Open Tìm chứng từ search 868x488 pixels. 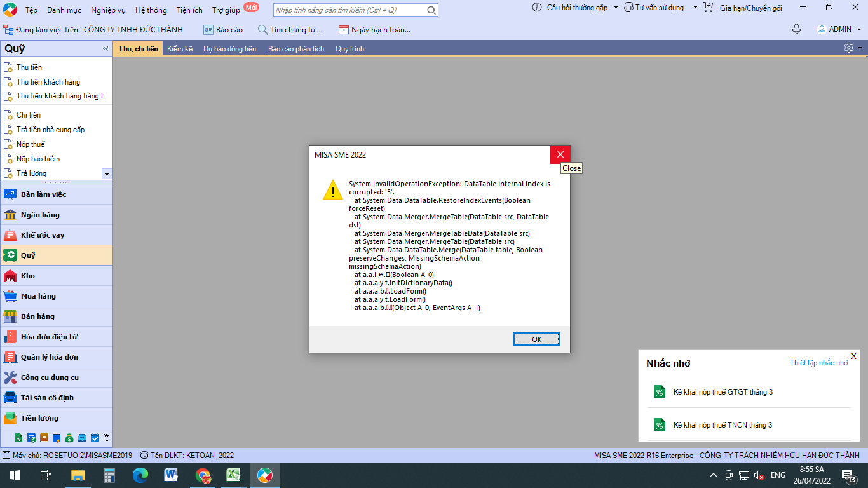(x=290, y=30)
